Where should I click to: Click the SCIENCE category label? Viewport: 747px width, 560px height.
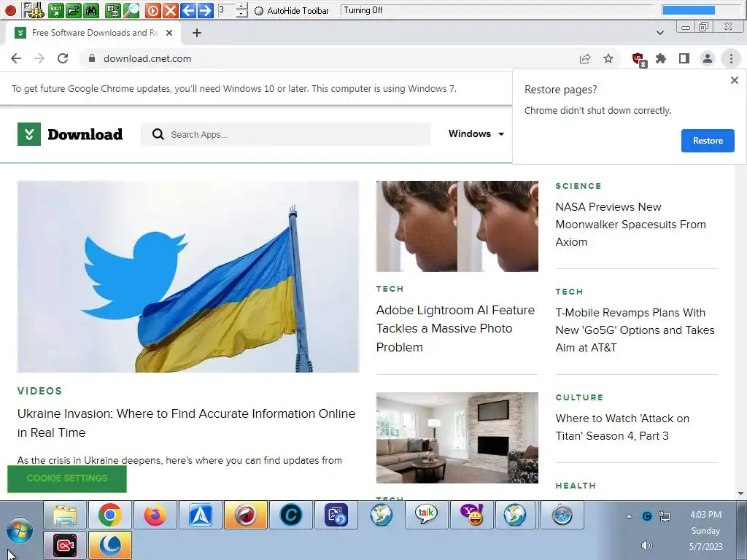coord(578,186)
